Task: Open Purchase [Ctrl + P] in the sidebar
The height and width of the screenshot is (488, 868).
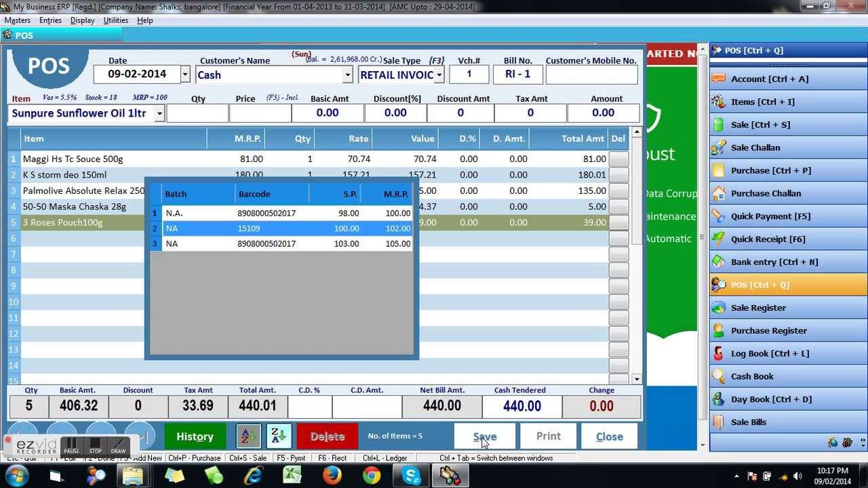Action: (788, 170)
